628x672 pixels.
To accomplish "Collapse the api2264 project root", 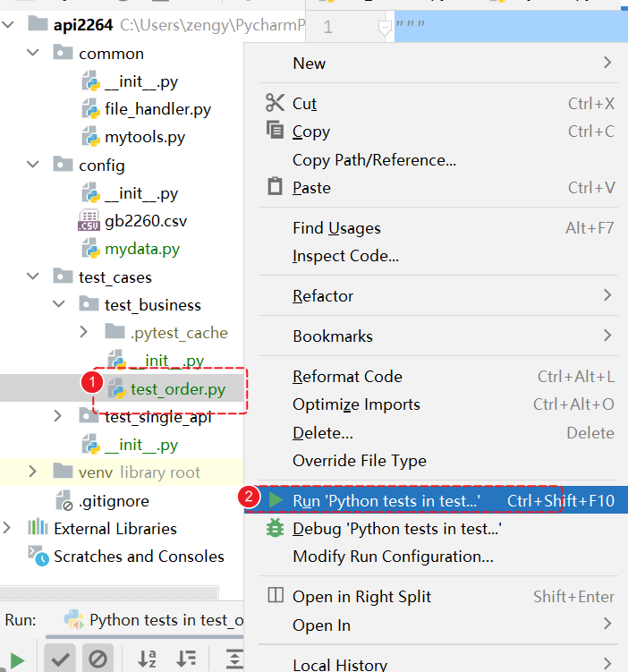I will point(8,24).
